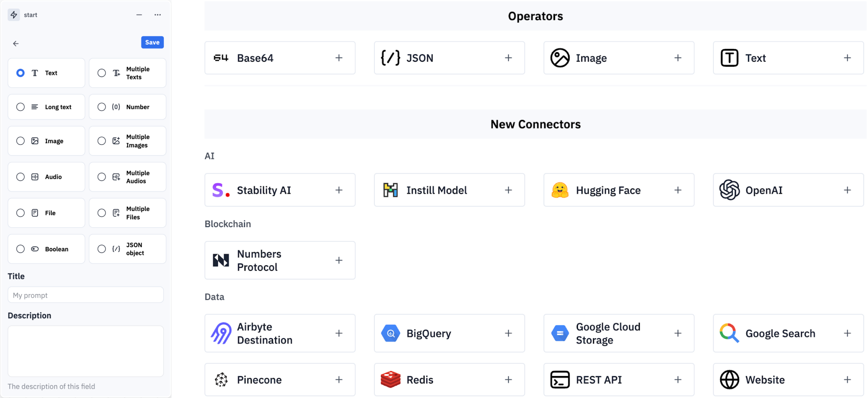This screenshot has width=868, height=398.
Task: Choose the Boolean radio option
Action: coord(21,249)
